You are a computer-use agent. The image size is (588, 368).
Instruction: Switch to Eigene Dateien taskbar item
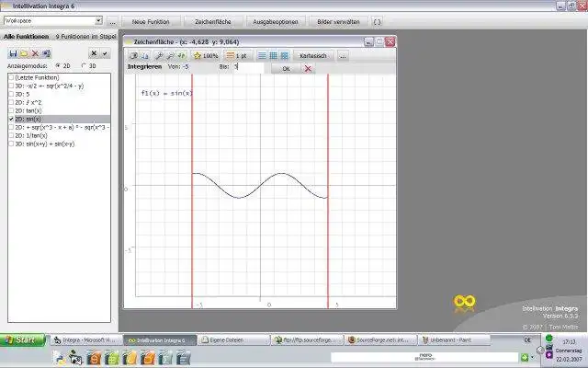(x=233, y=340)
